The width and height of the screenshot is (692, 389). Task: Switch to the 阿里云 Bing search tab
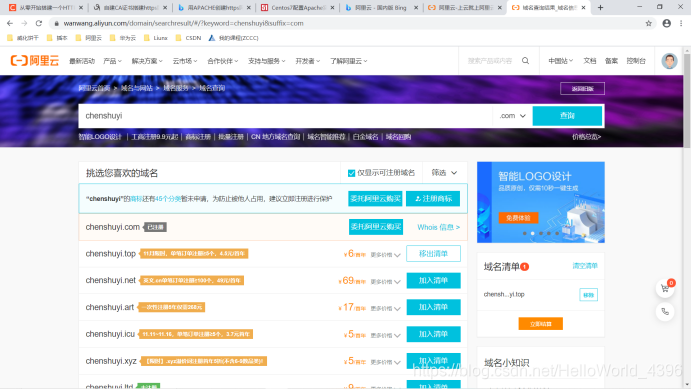381,8
